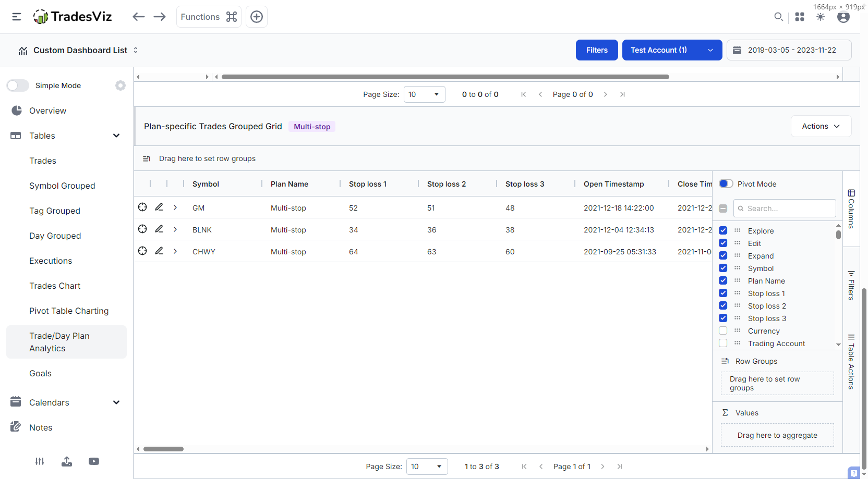Screen dimensions: 868x479
Task: Expand the Calendars sidebar section
Action: tap(116, 402)
